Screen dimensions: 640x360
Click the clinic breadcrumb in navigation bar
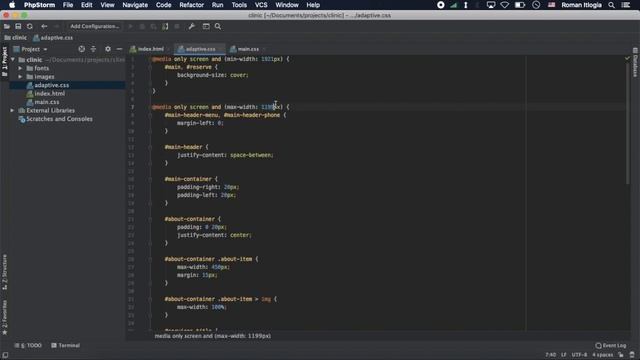click(16, 38)
